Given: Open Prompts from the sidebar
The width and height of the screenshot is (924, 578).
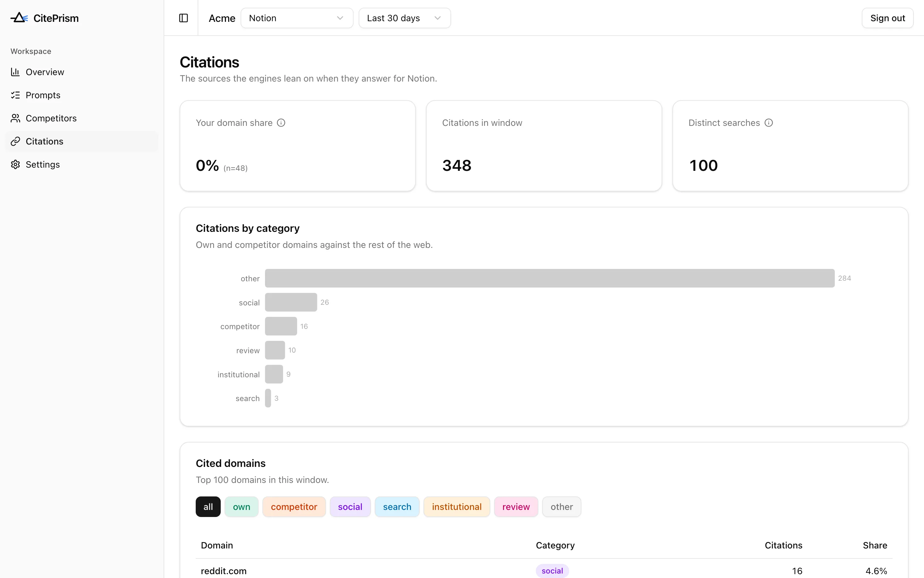Looking at the screenshot, I should pos(82,95).
